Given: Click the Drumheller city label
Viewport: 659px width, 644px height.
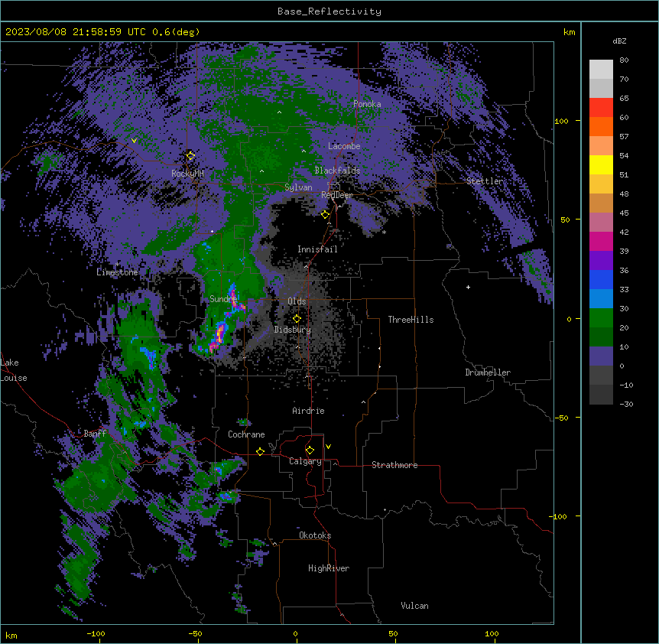Looking at the screenshot, I should click(x=488, y=372).
